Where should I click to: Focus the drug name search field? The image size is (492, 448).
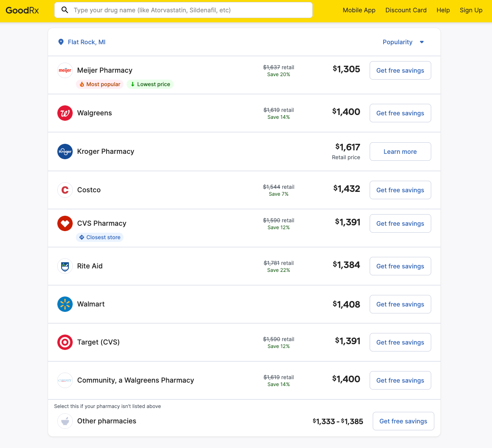[183, 10]
